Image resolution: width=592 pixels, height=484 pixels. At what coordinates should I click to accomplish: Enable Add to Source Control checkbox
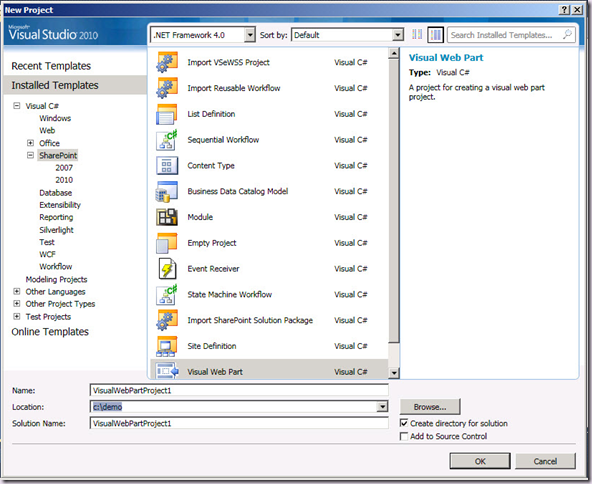point(404,436)
